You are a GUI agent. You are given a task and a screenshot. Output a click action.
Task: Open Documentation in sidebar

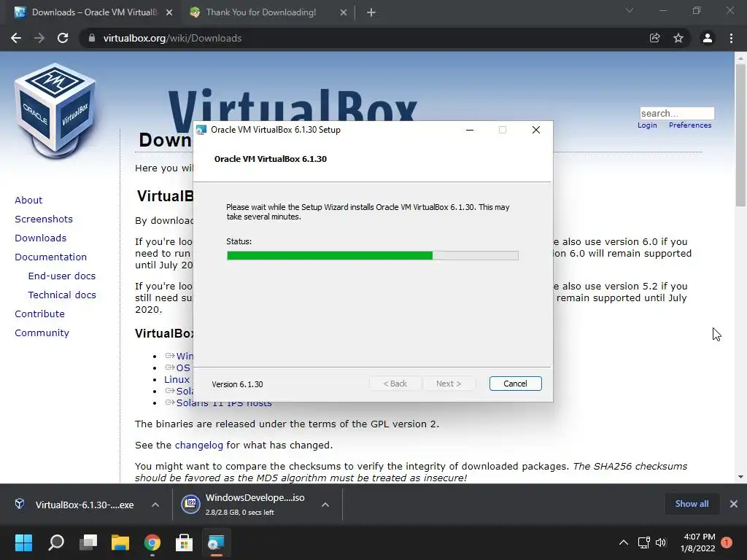pos(50,257)
